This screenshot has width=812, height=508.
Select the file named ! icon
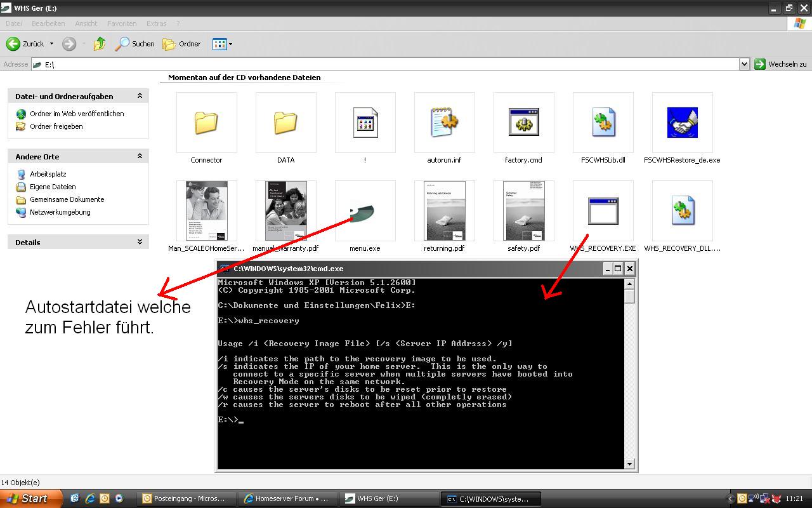pos(365,123)
